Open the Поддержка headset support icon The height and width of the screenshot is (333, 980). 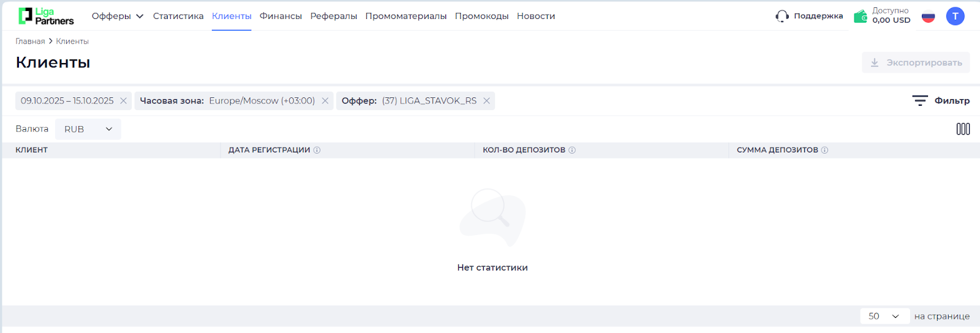782,16
